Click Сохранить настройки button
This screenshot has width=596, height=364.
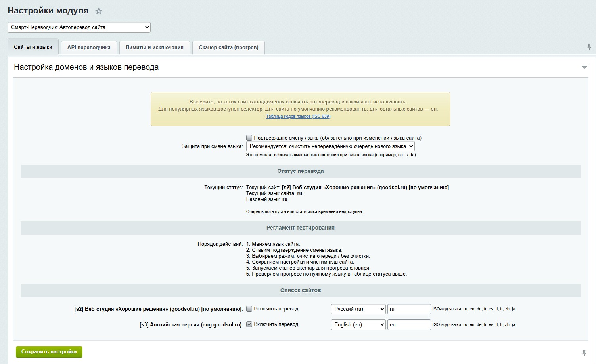(x=49, y=352)
